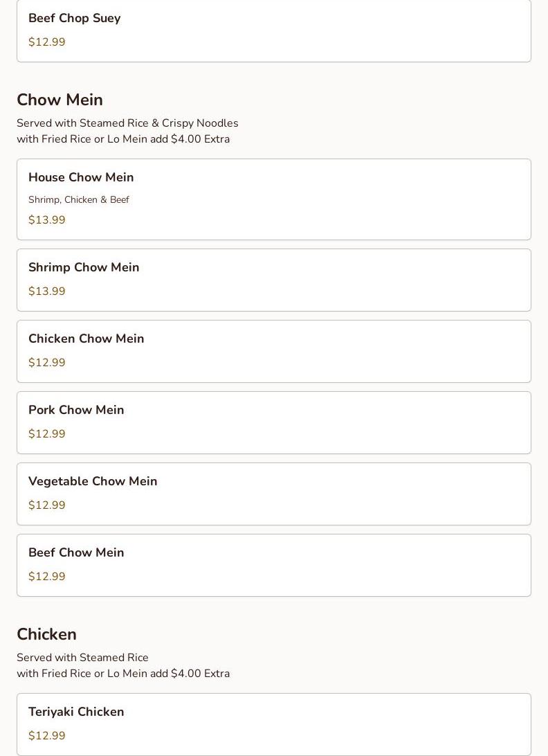The width and height of the screenshot is (548, 756).
Task: Click the House Chow Mein $13.99 price
Action: [x=47, y=220]
